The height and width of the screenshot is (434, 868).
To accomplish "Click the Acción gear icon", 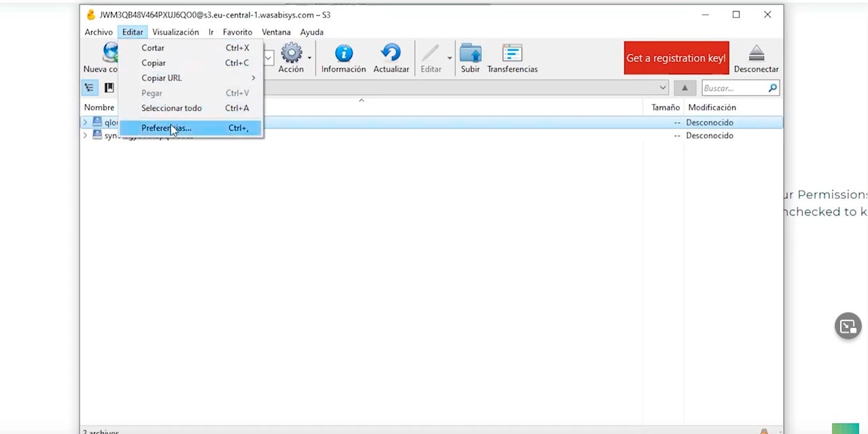I will 291,53.
